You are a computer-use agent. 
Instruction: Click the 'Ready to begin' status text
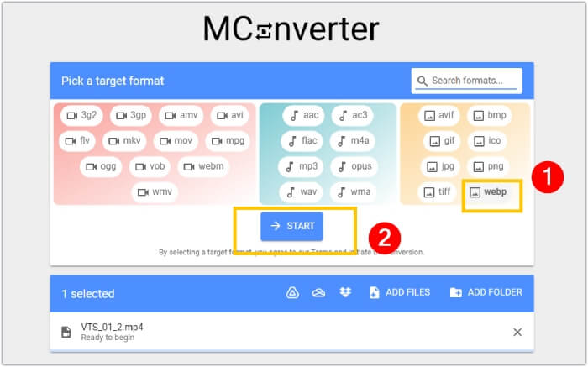point(108,338)
